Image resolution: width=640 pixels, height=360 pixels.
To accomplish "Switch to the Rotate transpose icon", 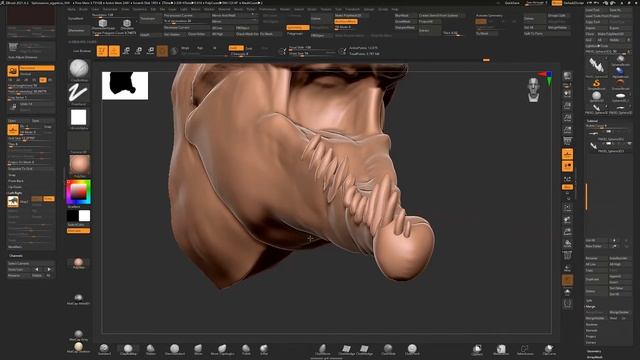I will coord(151,51).
